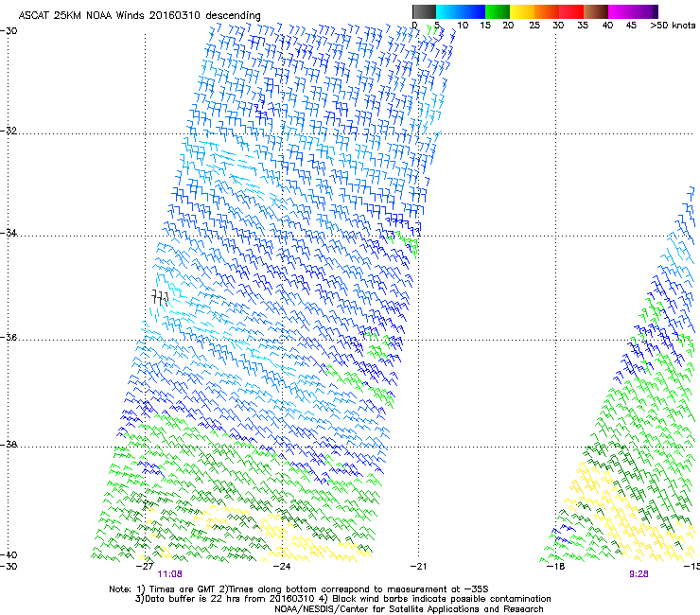The height and width of the screenshot is (615, 700).
Task: Click the purple 11:08 swath time label
Action: coord(169,574)
